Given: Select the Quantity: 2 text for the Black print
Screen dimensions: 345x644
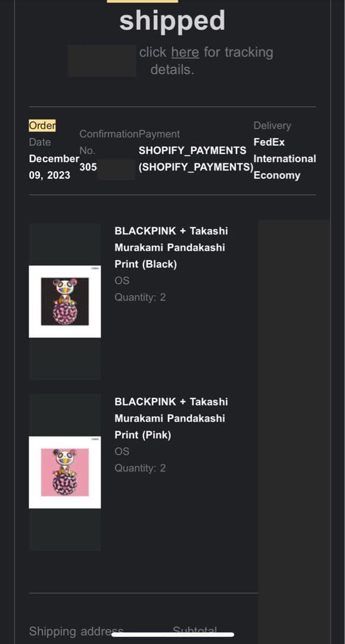Looking at the screenshot, I should pyautogui.click(x=139, y=297).
